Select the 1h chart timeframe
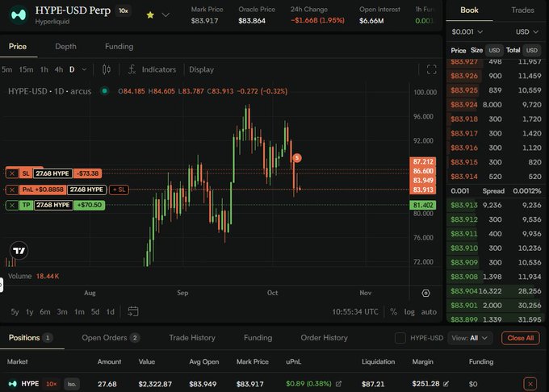This screenshot has height=392, width=549. (x=44, y=69)
